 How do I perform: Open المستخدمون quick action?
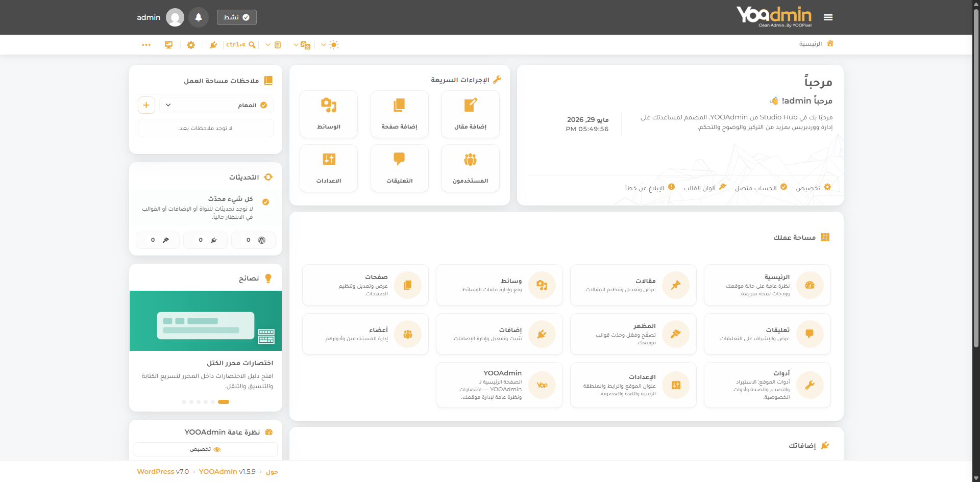(x=470, y=168)
